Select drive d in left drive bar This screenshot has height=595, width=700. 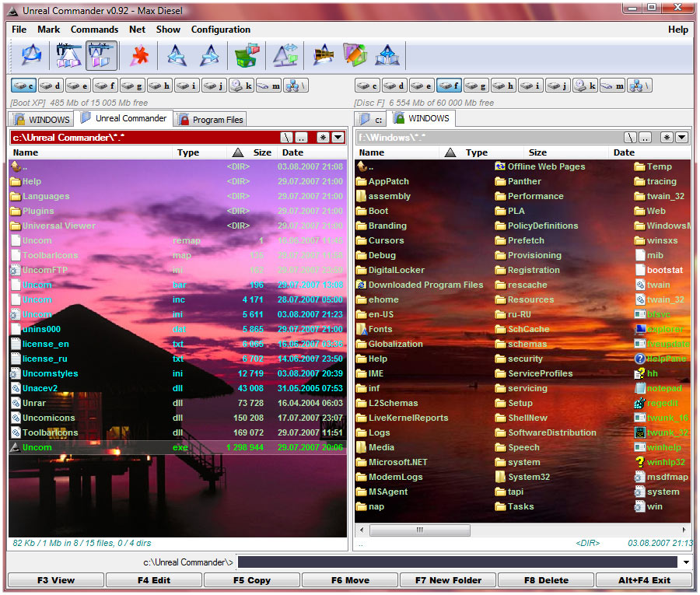pyautogui.click(x=51, y=86)
